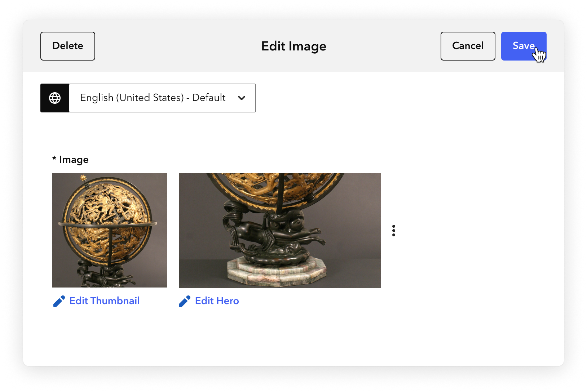Viewport: 587px width, 392px height.
Task: Click the marble base in hero preview
Action: point(277,271)
